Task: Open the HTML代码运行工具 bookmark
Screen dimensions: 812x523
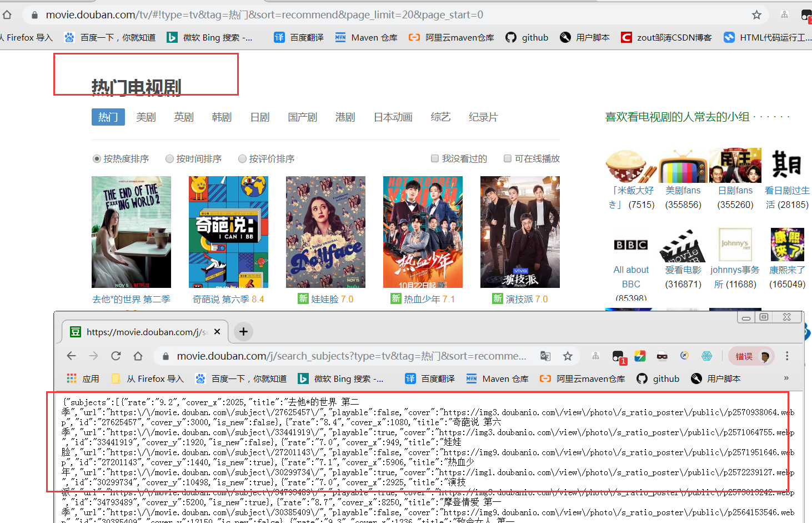Action: pos(772,37)
